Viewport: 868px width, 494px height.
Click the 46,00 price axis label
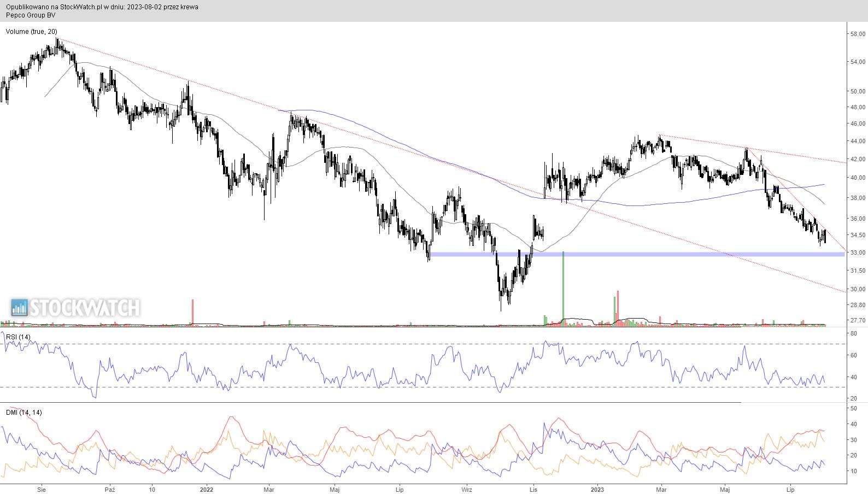[858, 124]
